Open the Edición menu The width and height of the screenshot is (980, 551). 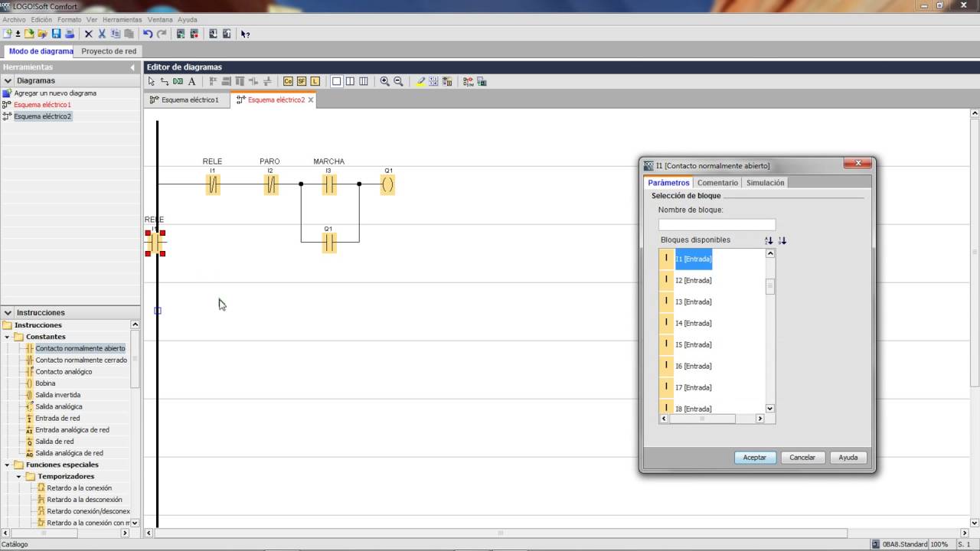point(41,20)
